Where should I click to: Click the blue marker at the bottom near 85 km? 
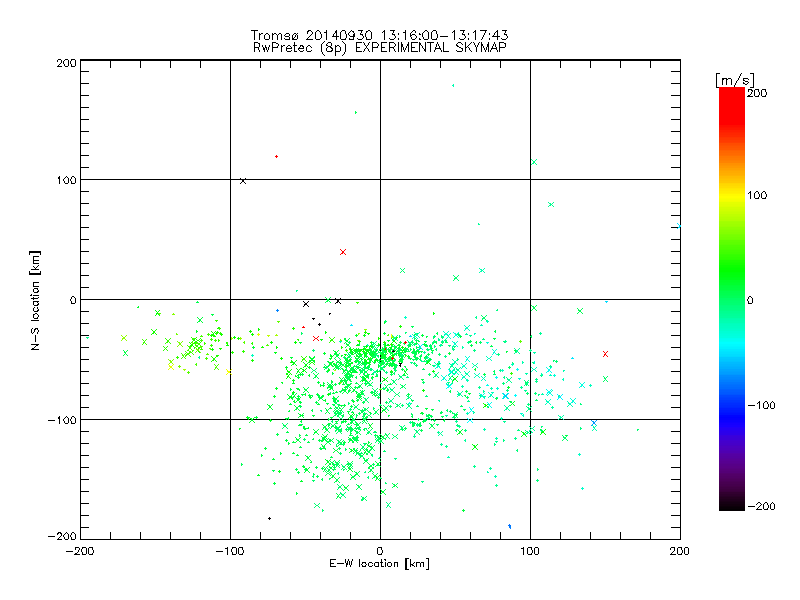(509, 526)
